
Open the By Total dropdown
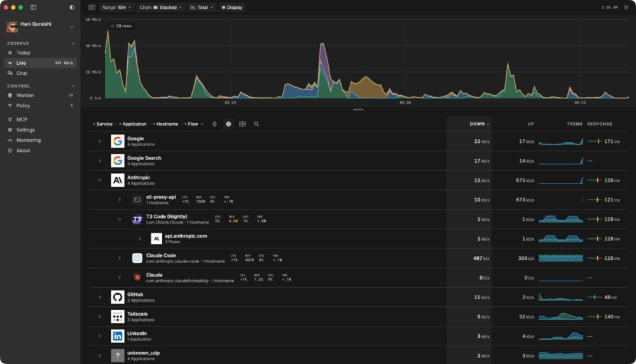coord(202,7)
